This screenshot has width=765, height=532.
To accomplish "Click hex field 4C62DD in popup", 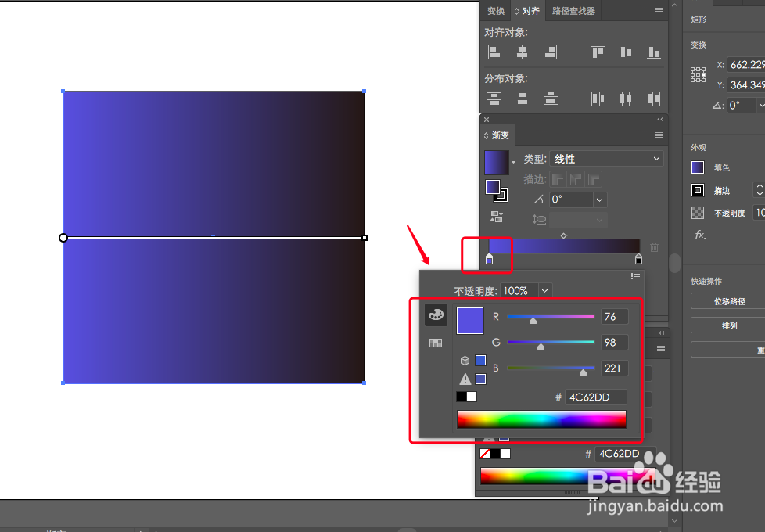I will click(x=596, y=397).
